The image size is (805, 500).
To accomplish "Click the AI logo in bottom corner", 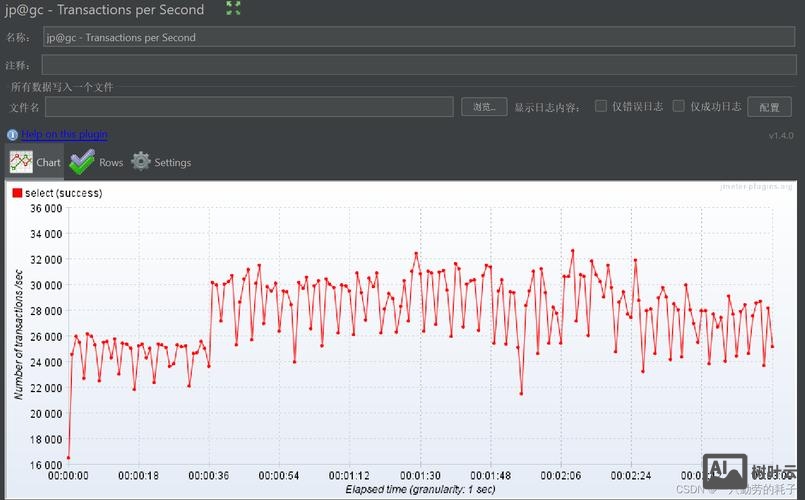I will [x=725, y=471].
